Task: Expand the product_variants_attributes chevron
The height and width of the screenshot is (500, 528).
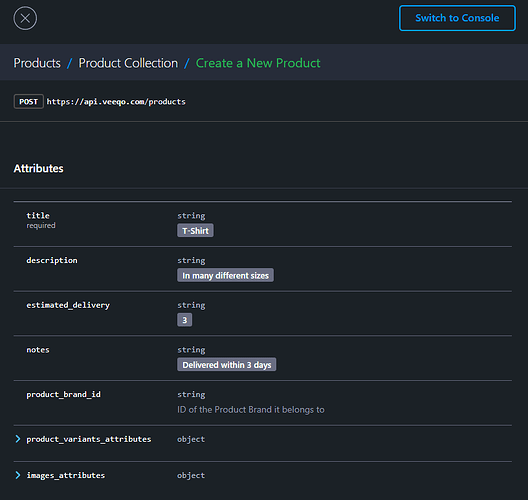Action: [x=18, y=439]
